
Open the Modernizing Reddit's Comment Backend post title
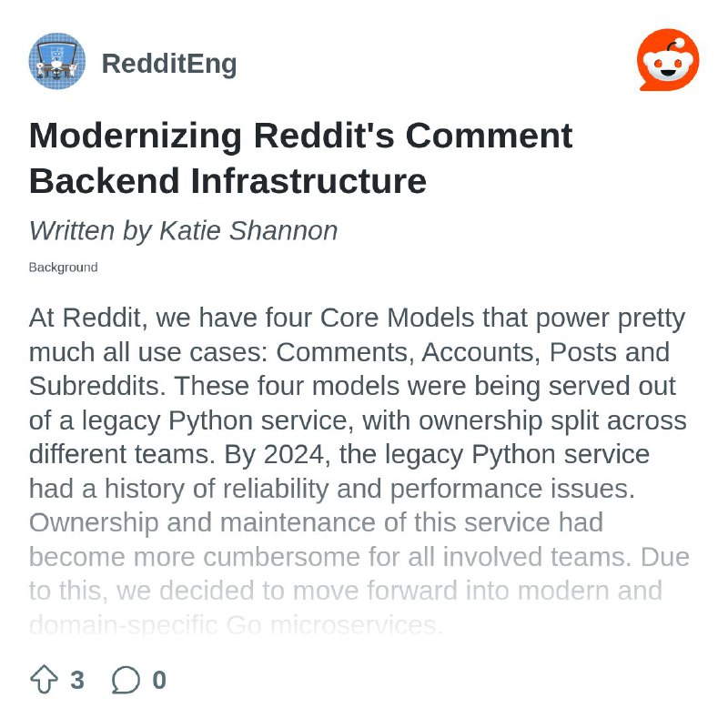click(x=301, y=158)
